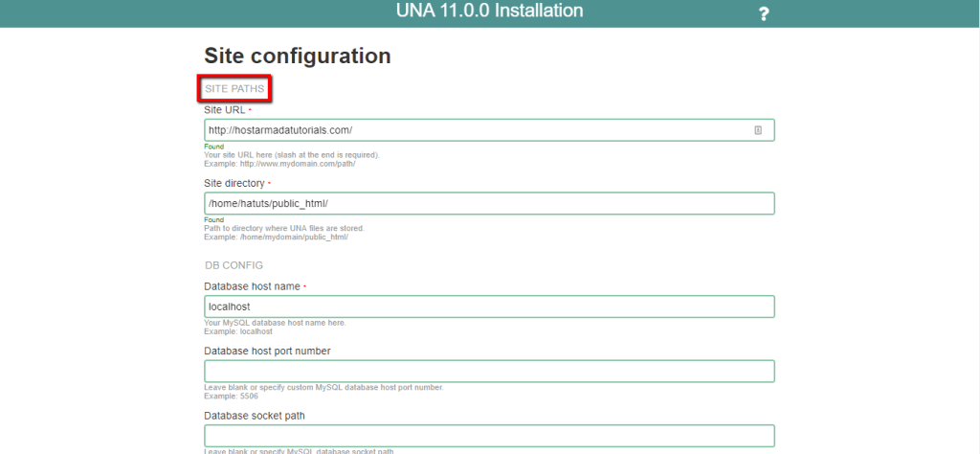Select the 'UNA 11.0.0 Installation' header title

489,11
